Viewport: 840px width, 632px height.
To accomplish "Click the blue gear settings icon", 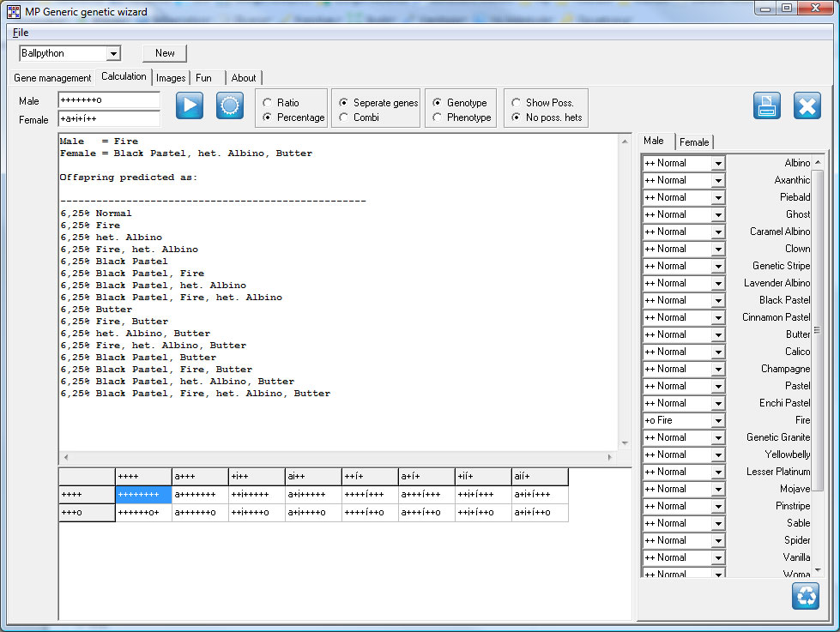I will click(x=229, y=105).
